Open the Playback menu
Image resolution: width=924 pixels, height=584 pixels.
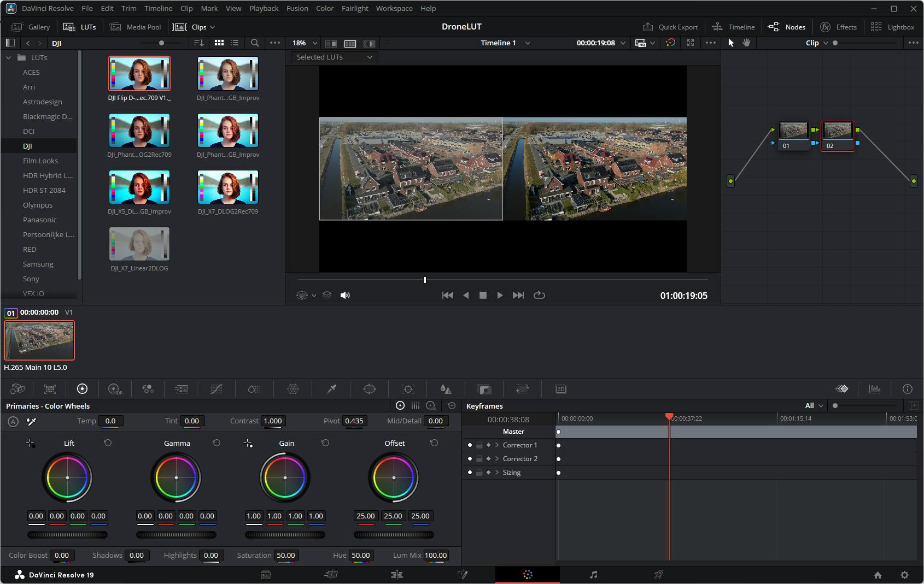pos(264,8)
